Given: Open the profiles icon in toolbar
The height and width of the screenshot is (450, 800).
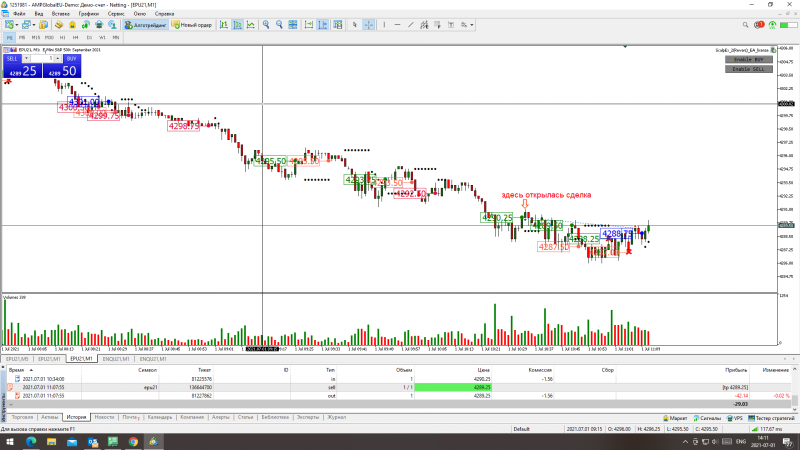Looking at the screenshot, I should coord(26,24).
